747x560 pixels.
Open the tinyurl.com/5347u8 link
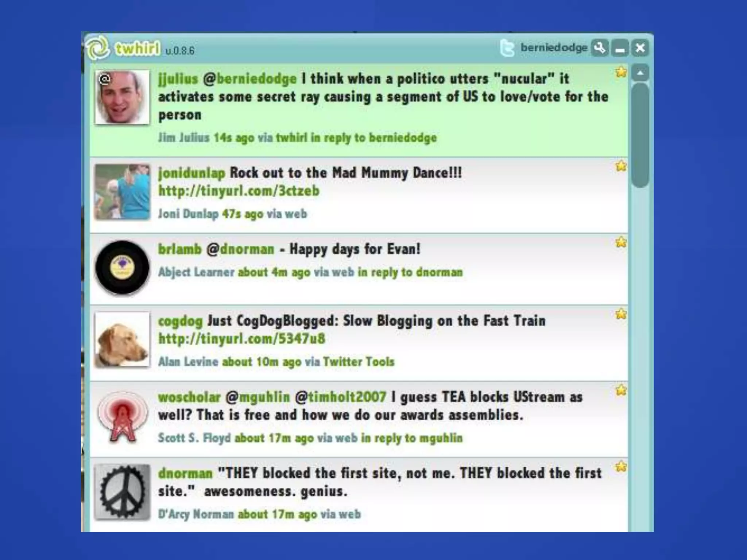(x=241, y=339)
